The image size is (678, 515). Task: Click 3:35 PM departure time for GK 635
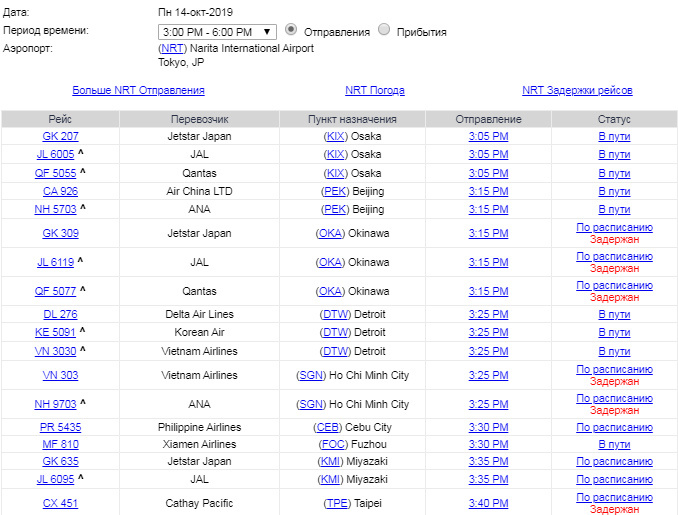tap(489, 461)
